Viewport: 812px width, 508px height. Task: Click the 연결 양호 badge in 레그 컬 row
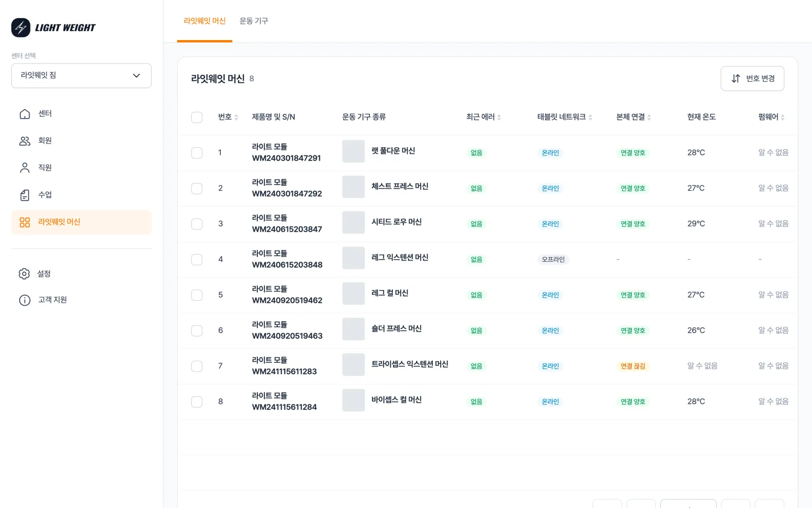[633, 295]
